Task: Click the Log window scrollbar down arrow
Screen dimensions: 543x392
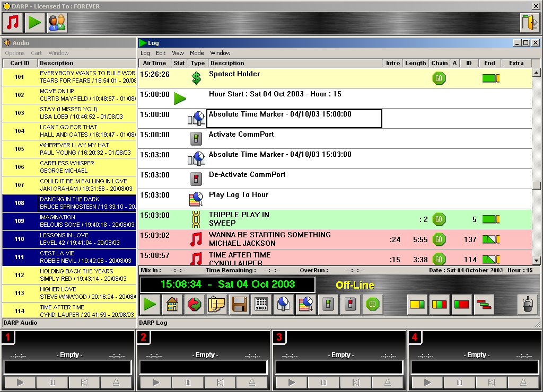Action: pos(536,260)
